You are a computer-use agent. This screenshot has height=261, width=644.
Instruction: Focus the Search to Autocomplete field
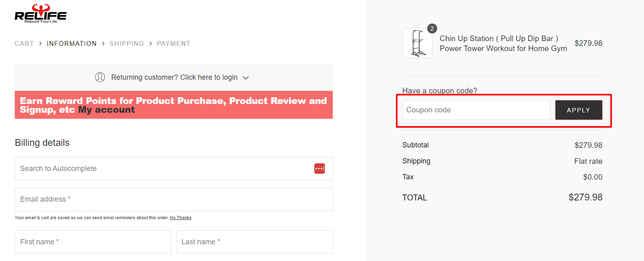pos(174,169)
